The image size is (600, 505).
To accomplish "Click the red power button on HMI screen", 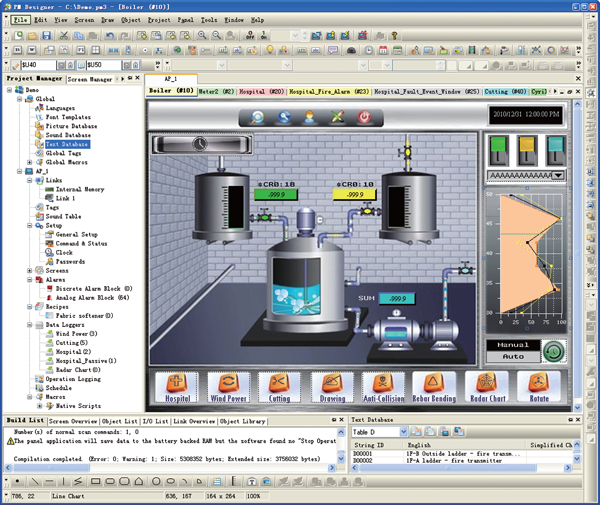I will pyautogui.click(x=364, y=116).
